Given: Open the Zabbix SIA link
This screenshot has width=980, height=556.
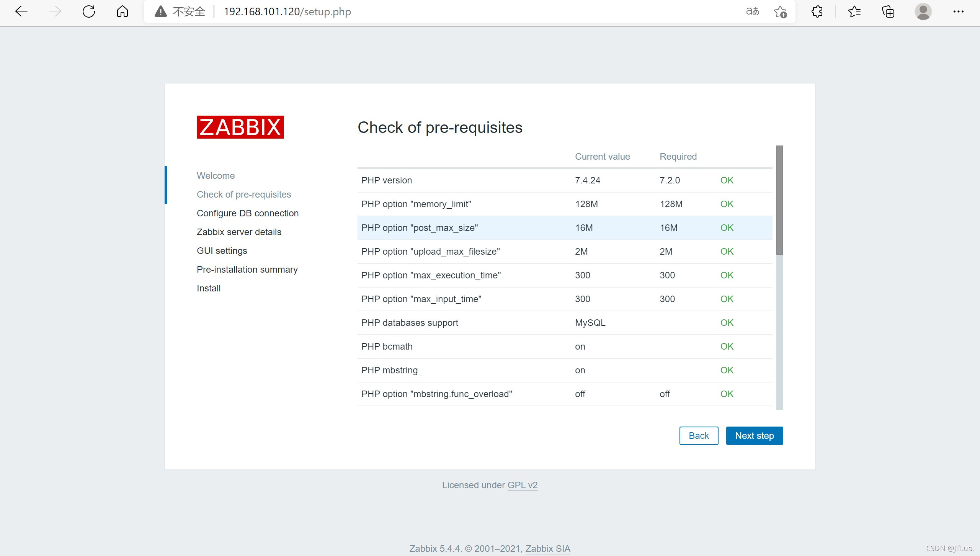Looking at the screenshot, I should click(547, 549).
